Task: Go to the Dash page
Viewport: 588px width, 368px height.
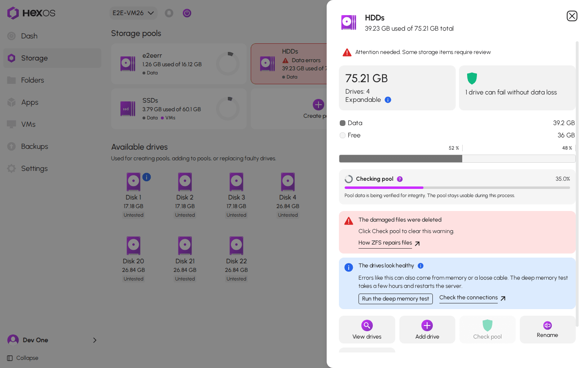Action: [52, 36]
